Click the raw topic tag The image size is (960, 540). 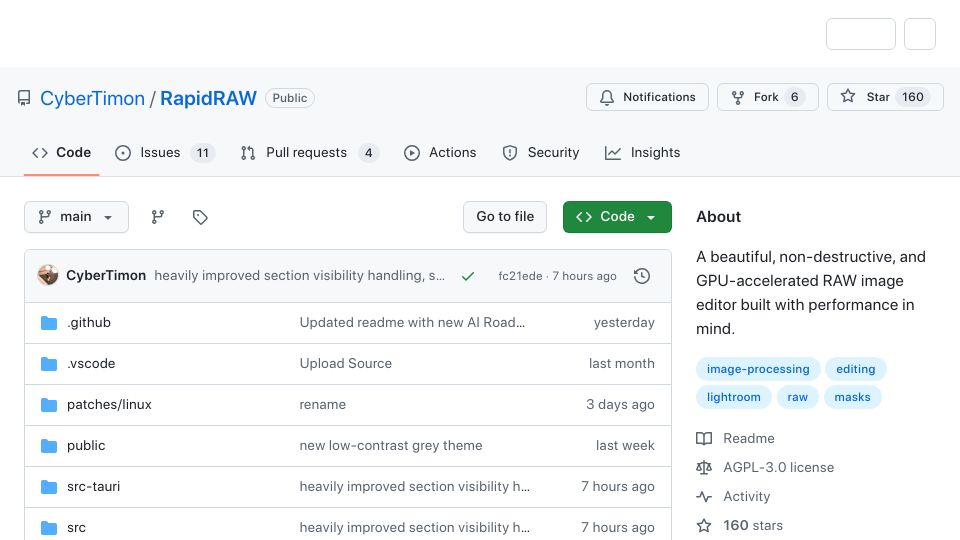(797, 397)
